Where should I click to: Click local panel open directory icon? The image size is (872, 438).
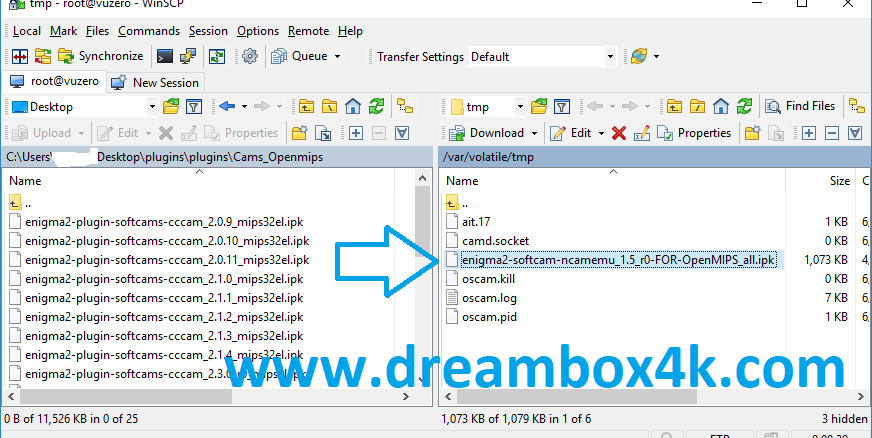click(x=171, y=106)
